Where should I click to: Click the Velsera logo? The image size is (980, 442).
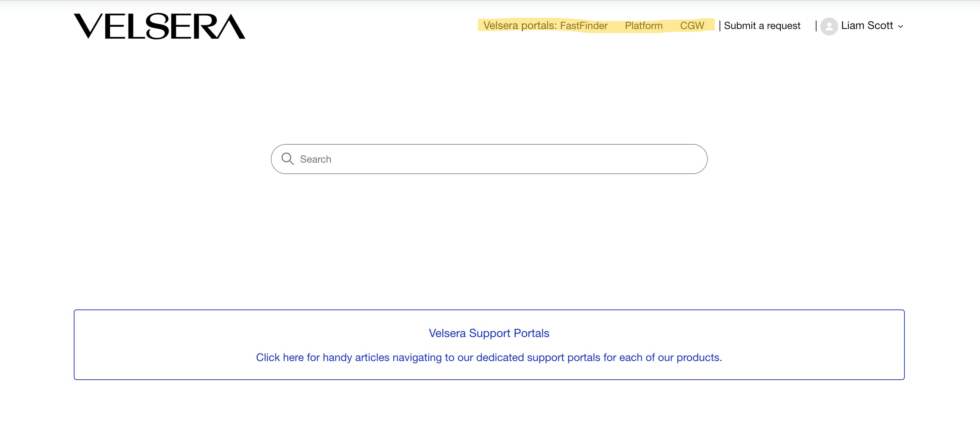point(159,26)
